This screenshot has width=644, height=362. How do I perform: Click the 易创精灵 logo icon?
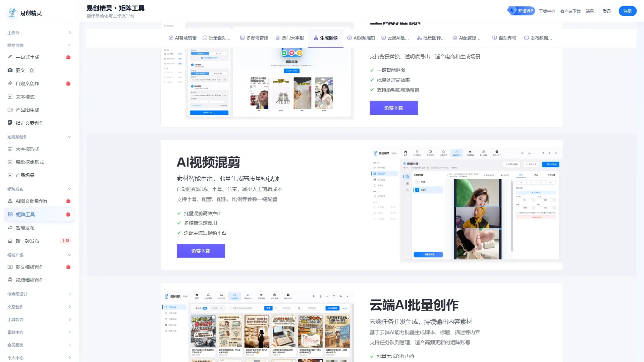tap(12, 13)
